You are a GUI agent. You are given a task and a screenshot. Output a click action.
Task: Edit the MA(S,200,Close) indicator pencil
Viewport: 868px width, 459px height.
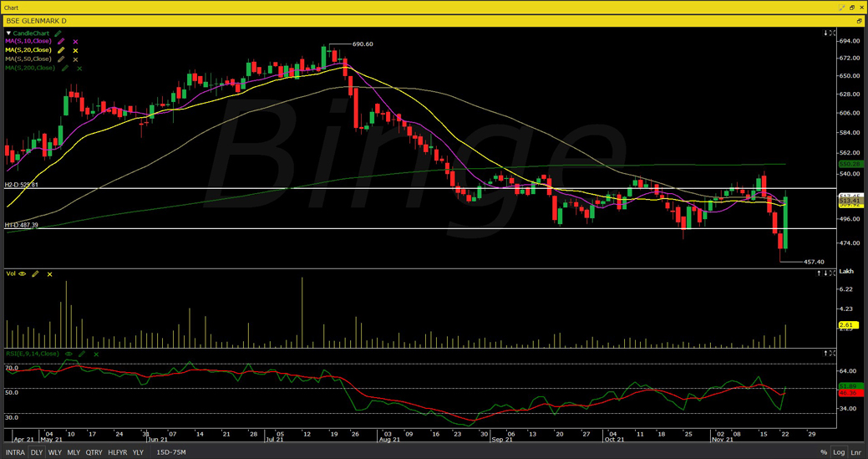[x=65, y=68]
